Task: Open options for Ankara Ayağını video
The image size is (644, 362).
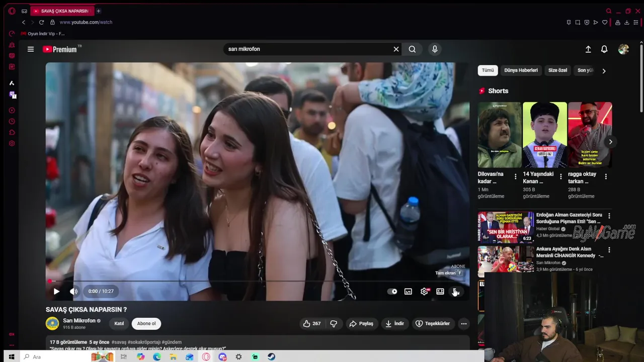Action: pyautogui.click(x=609, y=250)
